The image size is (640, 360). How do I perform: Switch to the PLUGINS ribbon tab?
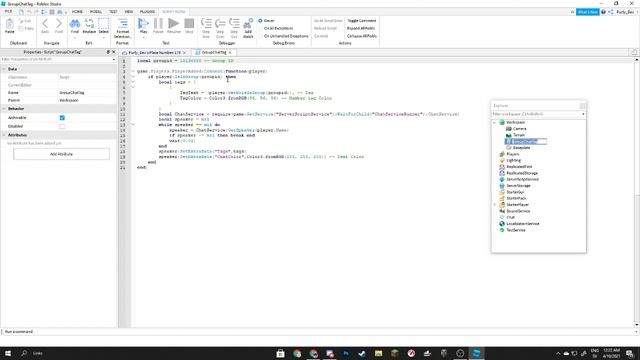pyautogui.click(x=147, y=11)
